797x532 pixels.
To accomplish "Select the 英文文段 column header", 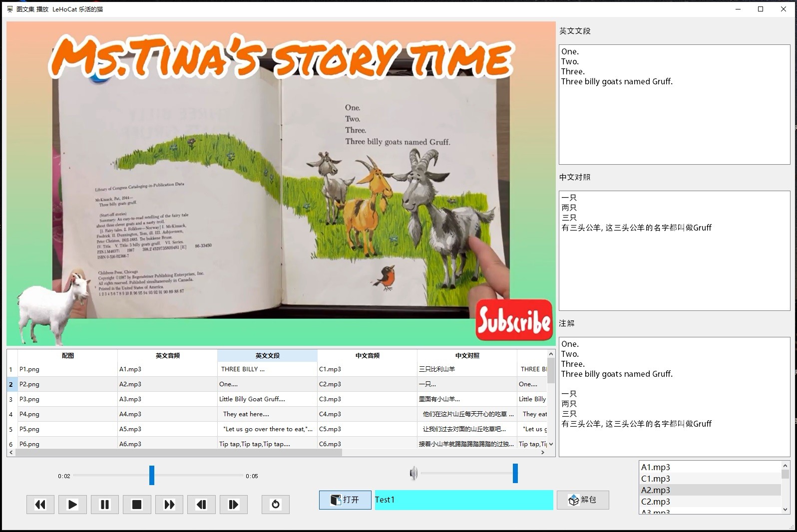I will (267, 355).
